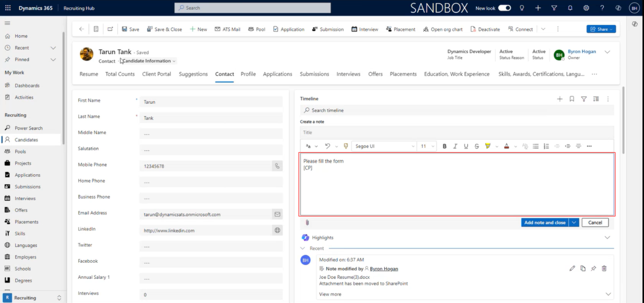Image resolution: width=644 pixels, height=303 pixels.
Task: Switch to the Interviews tab
Action: tap(348, 74)
